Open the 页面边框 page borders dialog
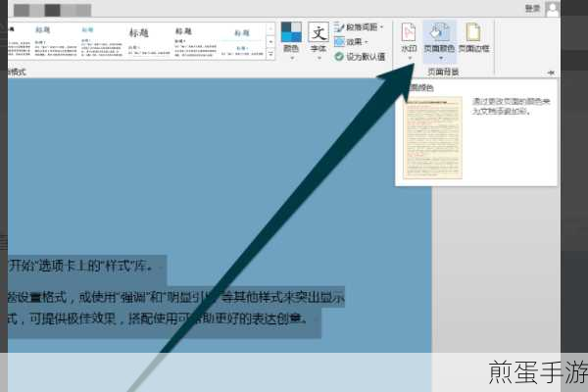Viewport: 588px width, 392px height. point(473,37)
